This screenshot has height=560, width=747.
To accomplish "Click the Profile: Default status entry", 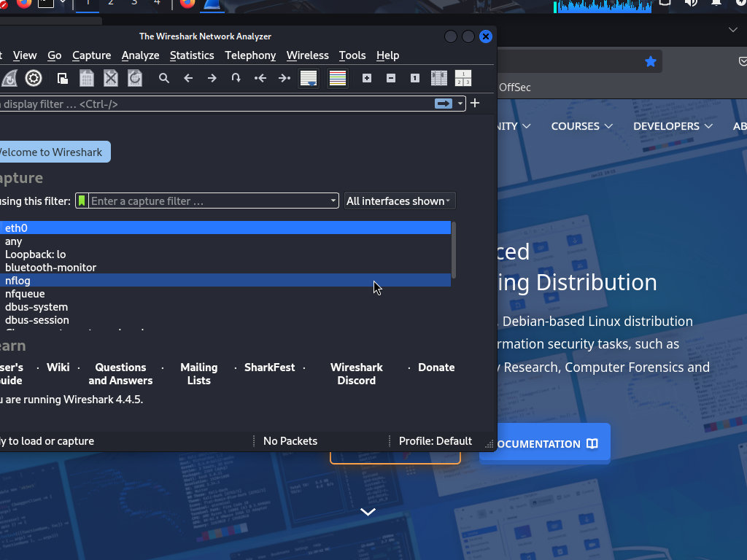I will (436, 441).
